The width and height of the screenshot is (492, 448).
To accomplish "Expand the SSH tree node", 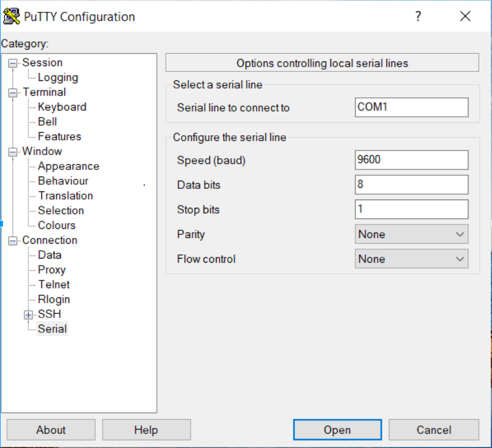I will (28, 315).
